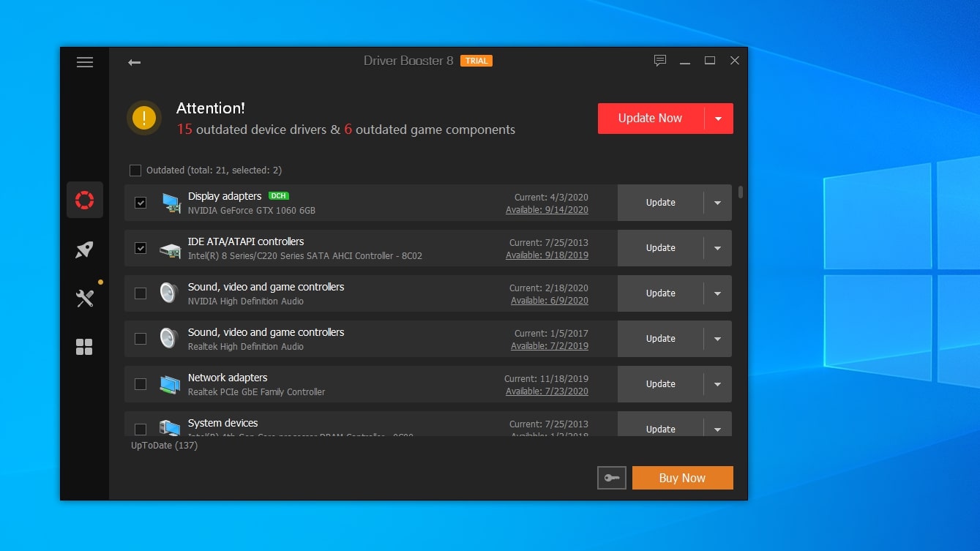Open the Display adapters update options arrow

[717, 203]
